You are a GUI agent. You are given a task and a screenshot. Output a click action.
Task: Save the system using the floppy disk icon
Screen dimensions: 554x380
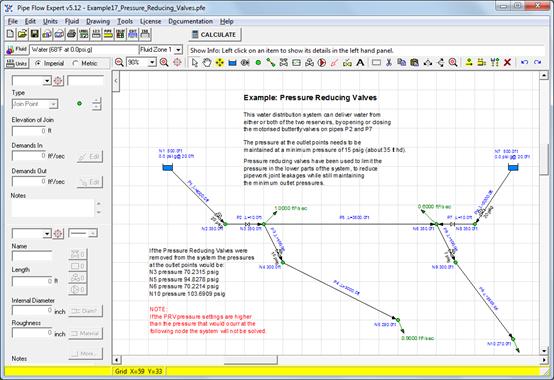click(x=35, y=34)
